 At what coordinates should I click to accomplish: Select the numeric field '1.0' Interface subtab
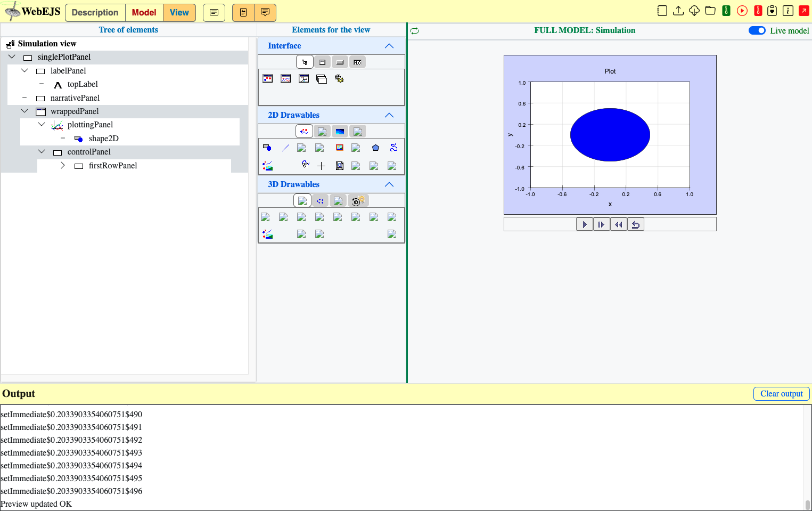(x=358, y=62)
